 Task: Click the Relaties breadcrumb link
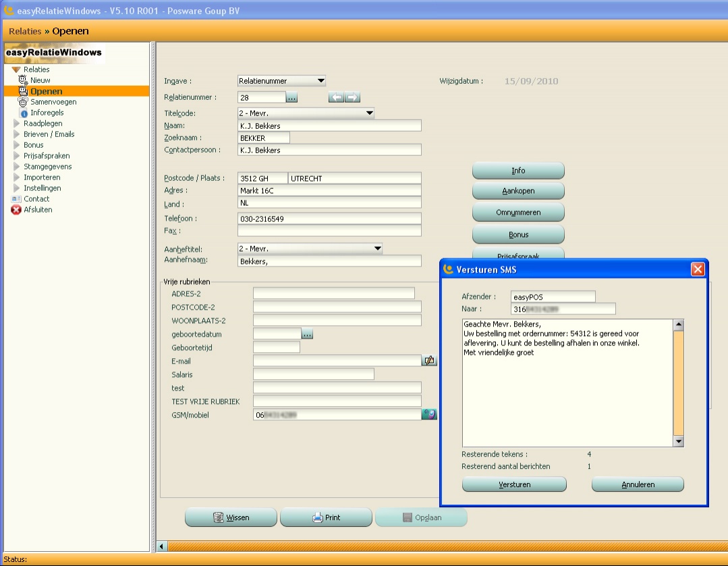pyautogui.click(x=25, y=31)
